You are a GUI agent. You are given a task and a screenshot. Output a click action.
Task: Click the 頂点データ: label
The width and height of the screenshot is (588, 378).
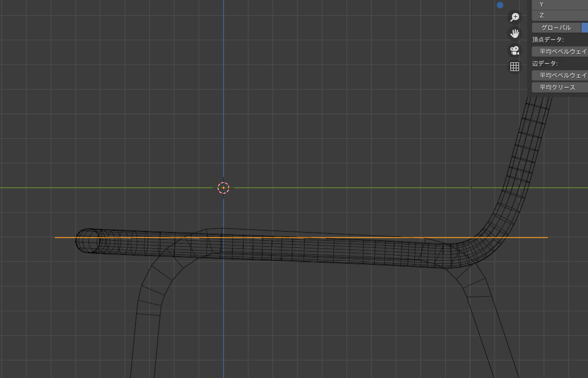[548, 40]
